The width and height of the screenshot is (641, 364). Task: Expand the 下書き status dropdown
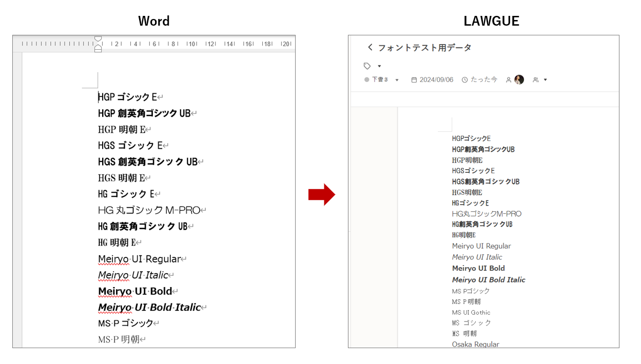(397, 80)
